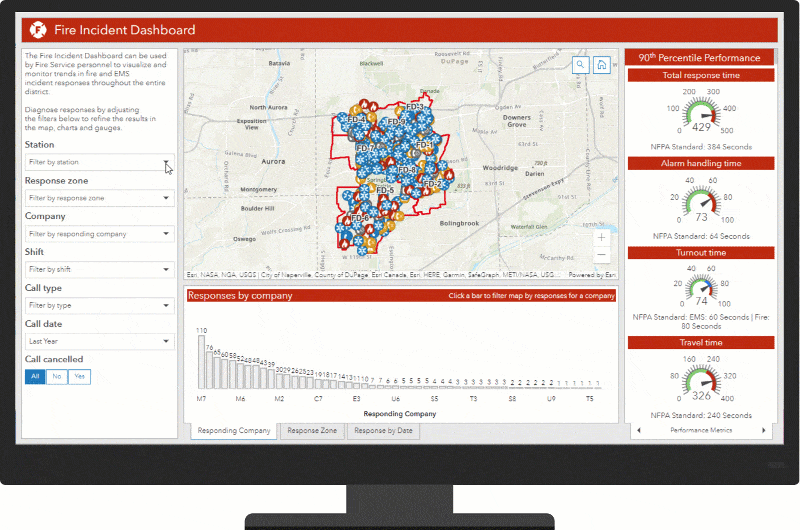This screenshot has height=530, width=800.
Task: Filter to calls not cancelled (No)
Action: click(57, 376)
